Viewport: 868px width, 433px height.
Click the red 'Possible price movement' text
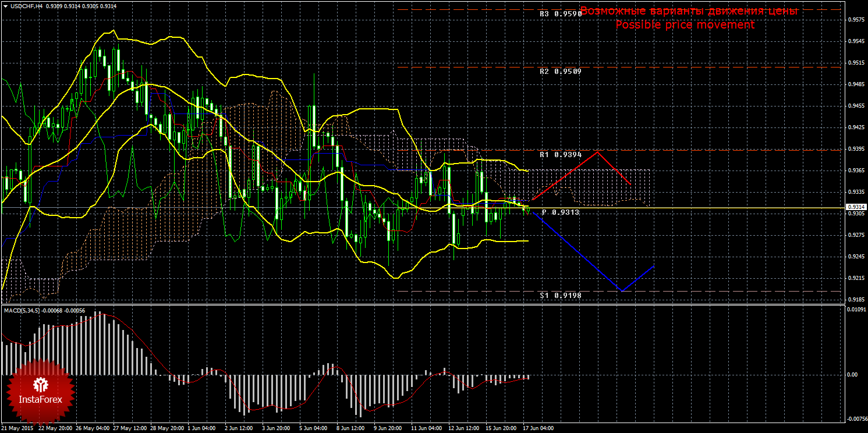tap(685, 25)
